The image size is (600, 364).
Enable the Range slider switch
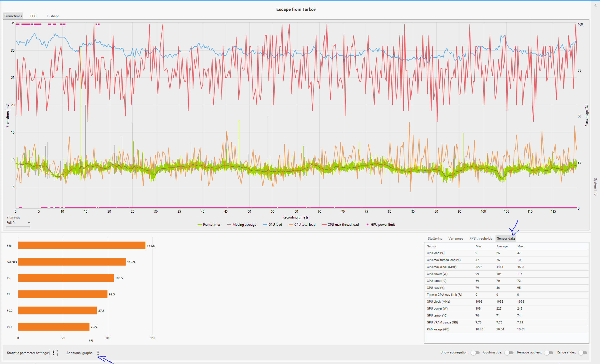click(582, 353)
